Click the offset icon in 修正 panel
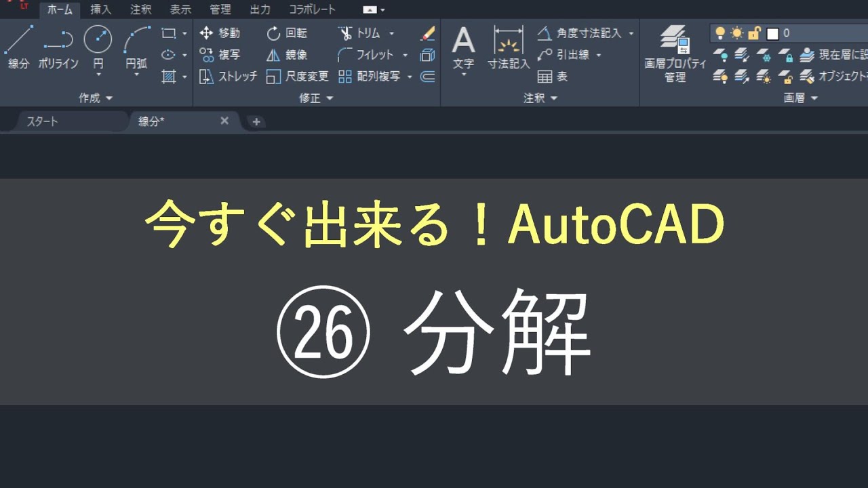 (427, 77)
